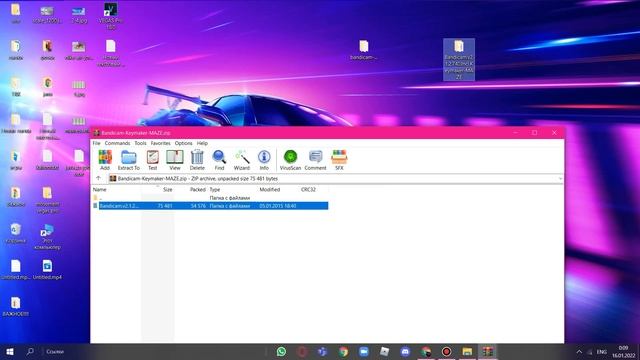Expand the archive path dropdown
The height and width of the screenshot is (360, 640).
(560, 179)
